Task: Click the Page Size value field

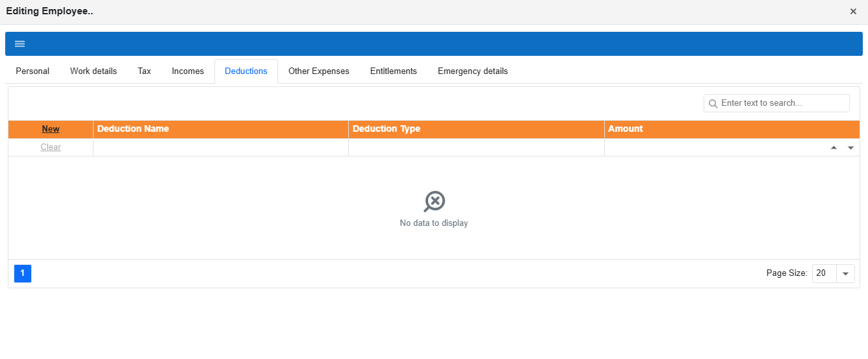Action: tap(824, 274)
